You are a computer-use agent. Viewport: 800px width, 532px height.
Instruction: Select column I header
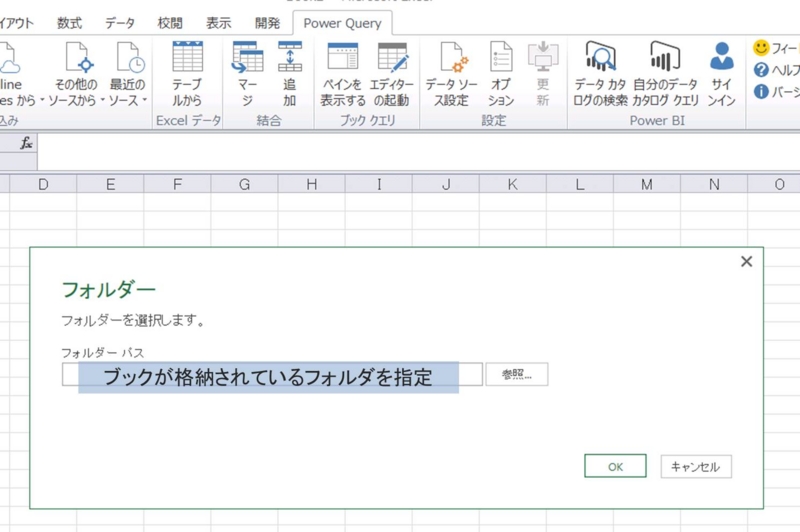click(379, 184)
